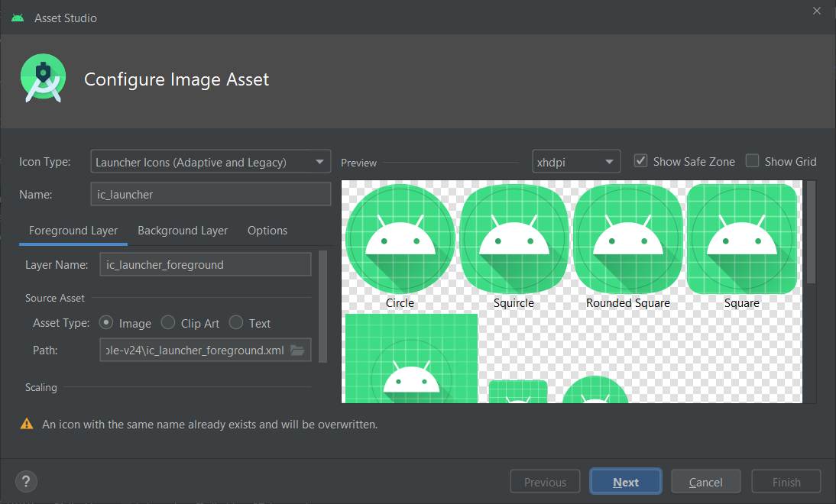Click the Next button
The height and width of the screenshot is (504, 836).
625,482
